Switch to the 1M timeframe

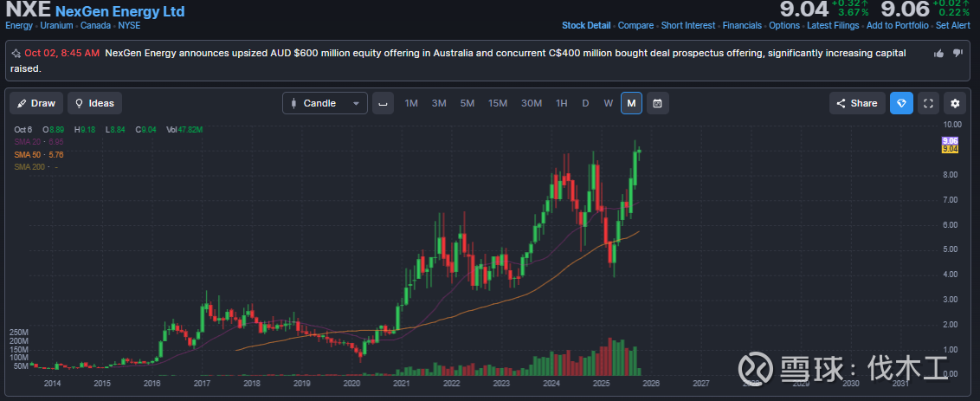pos(411,104)
